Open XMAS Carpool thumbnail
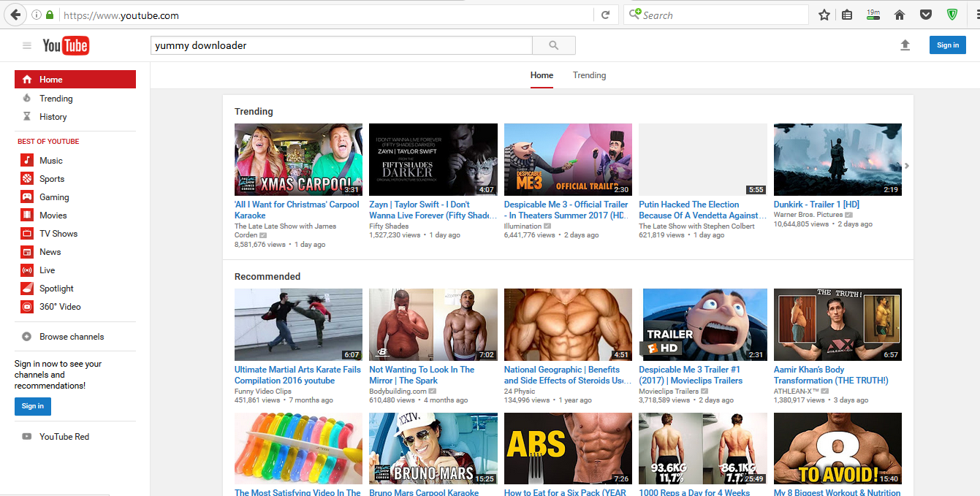Image resolution: width=980 pixels, height=496 pixels. click(x=298, y=159)
